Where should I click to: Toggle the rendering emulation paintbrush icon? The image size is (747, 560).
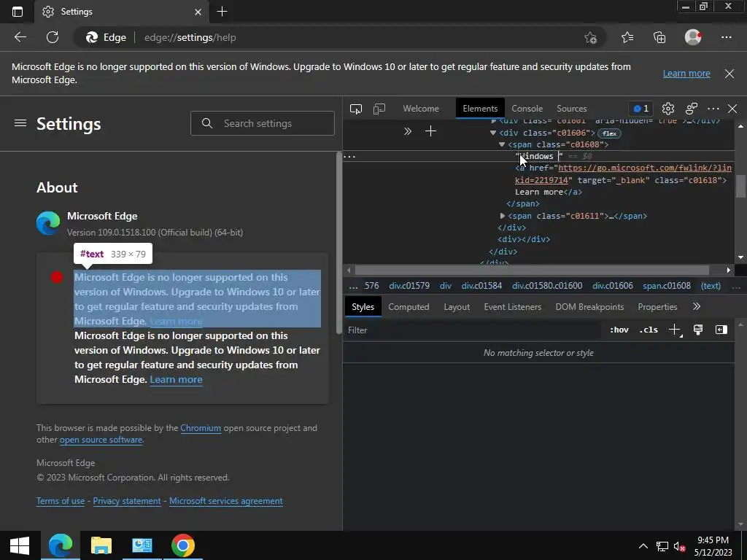(698, 330)
